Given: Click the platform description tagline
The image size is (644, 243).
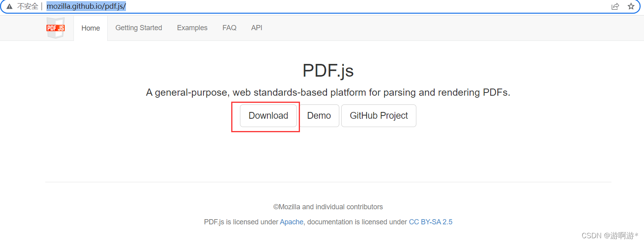Looking at the screenshot, I should point(328,92).
